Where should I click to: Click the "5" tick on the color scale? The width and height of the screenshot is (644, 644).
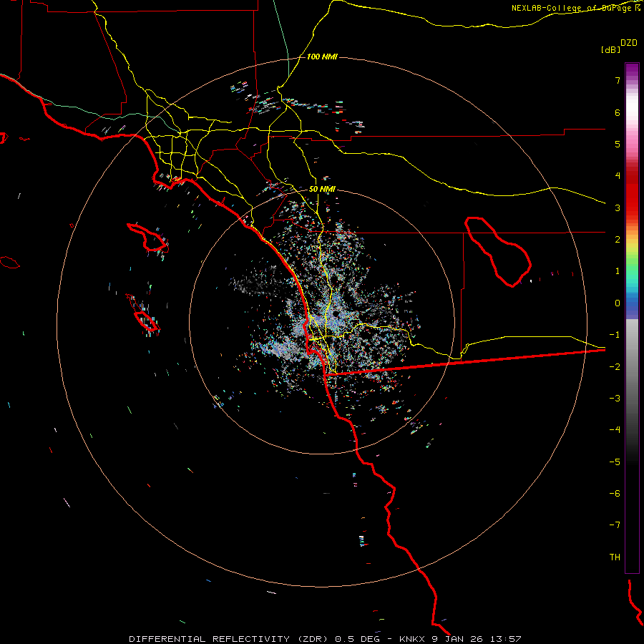coord(618,144)
